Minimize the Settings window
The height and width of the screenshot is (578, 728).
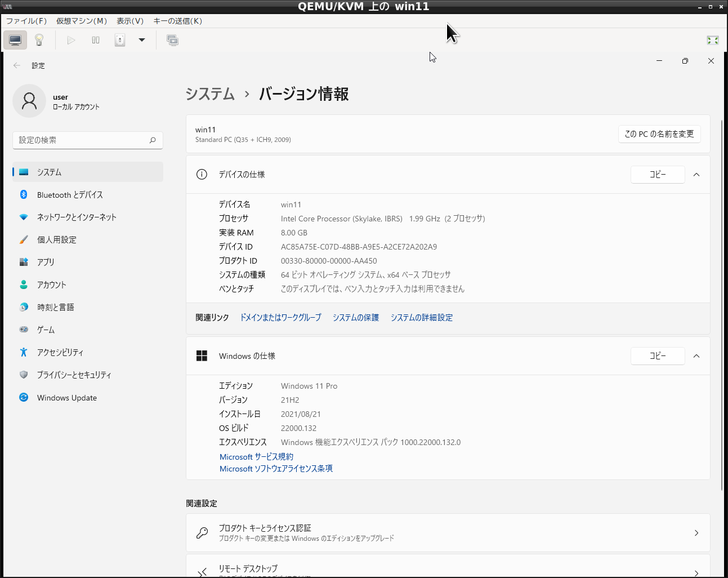pos(659,61)
